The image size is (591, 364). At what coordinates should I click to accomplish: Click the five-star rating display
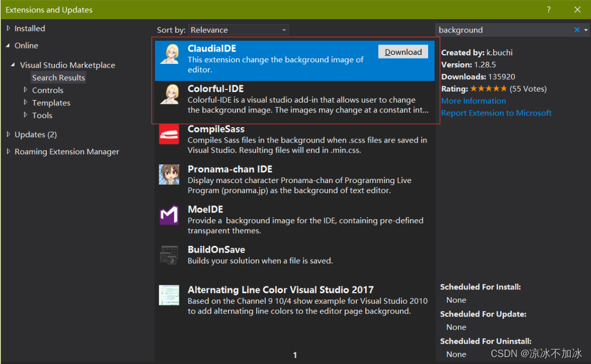click(x=488, y=88)
